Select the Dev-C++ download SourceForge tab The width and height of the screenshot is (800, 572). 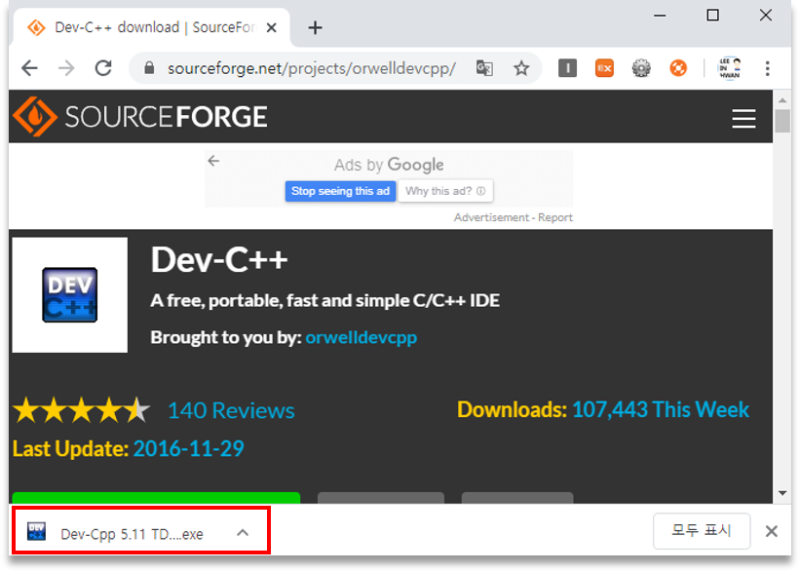point(152,28)
